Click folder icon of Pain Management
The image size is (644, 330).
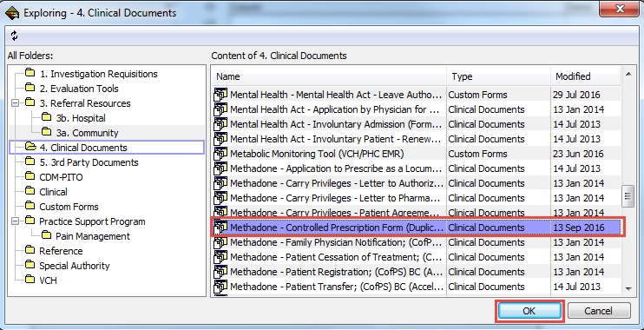(x=46, y=236)
